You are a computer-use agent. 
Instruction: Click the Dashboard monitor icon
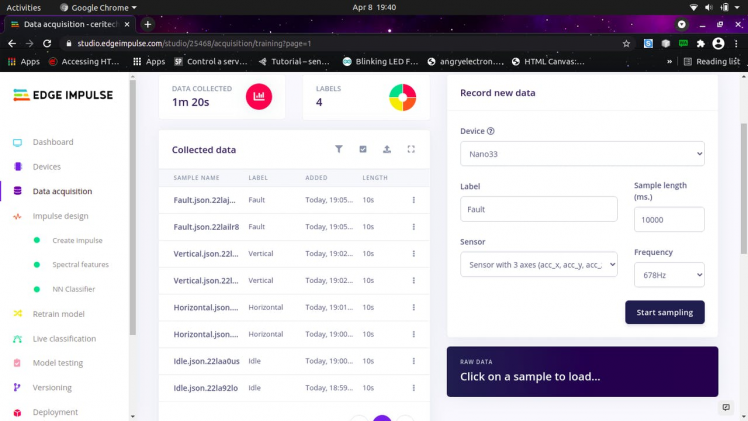pos(17,142)
